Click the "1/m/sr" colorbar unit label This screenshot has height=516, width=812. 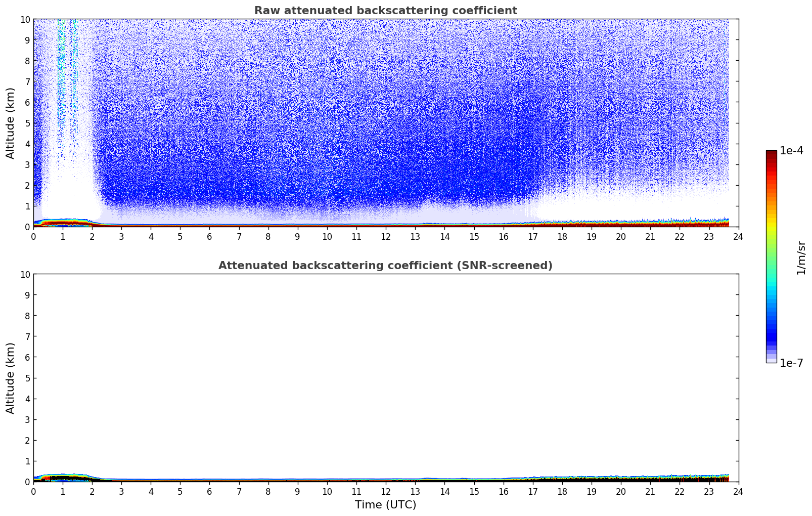coord(801,257)
